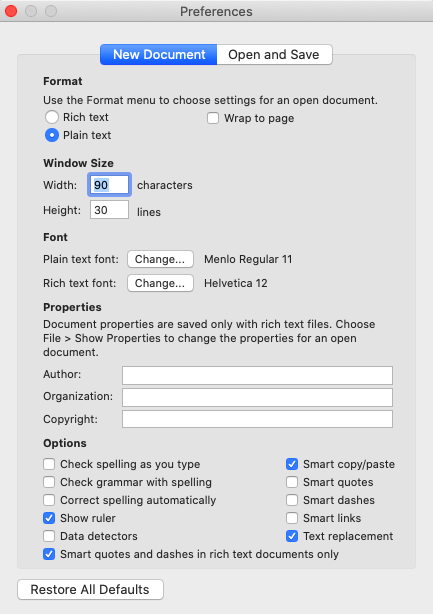The image size is (433, 614).
Task: Click Restore All Defaults button
Action: point(90,589)
